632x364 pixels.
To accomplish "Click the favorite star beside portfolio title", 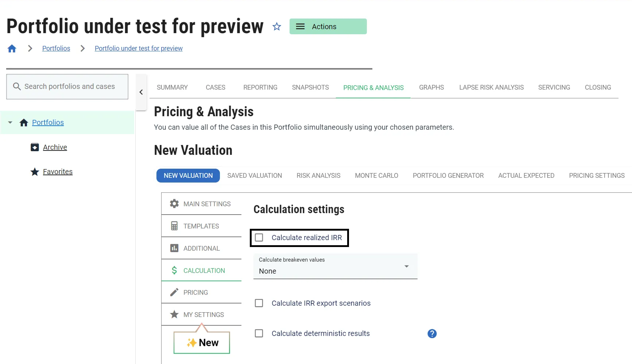I will 277,27.
